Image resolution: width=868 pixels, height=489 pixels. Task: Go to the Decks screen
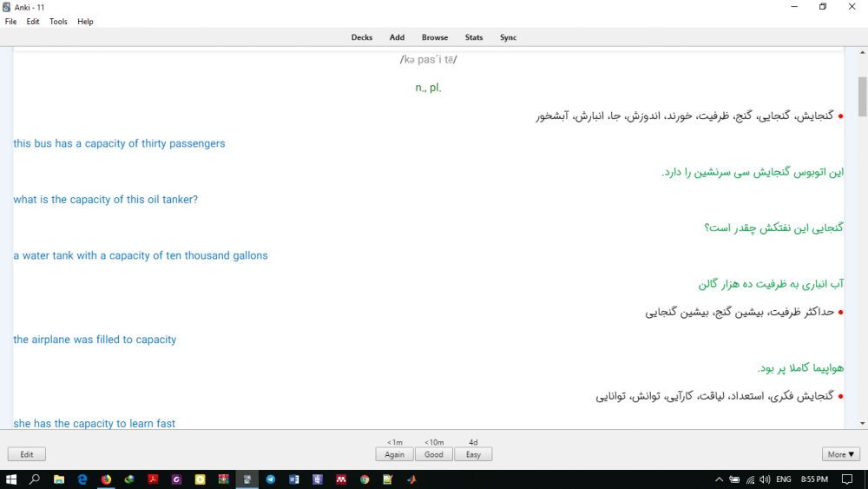362,37
